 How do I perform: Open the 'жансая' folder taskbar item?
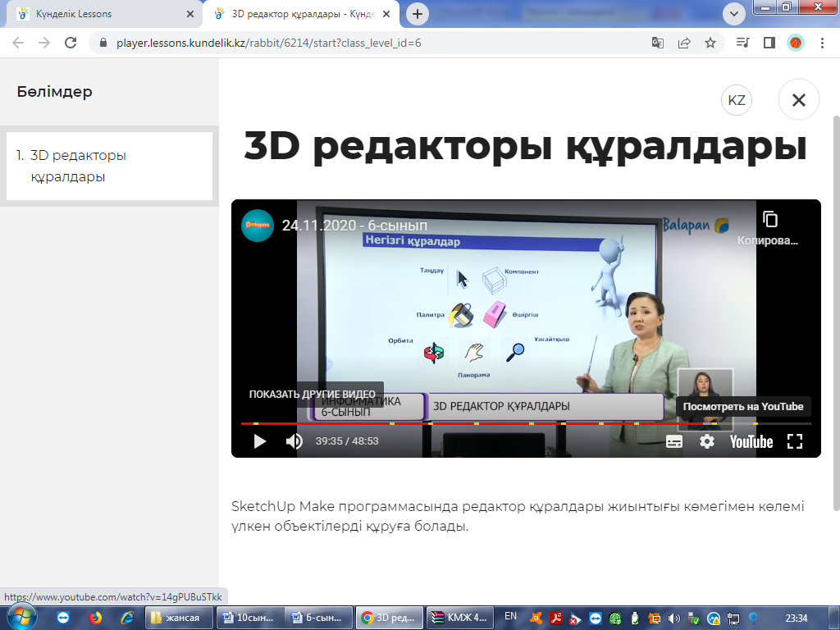[x=180, y=618]
